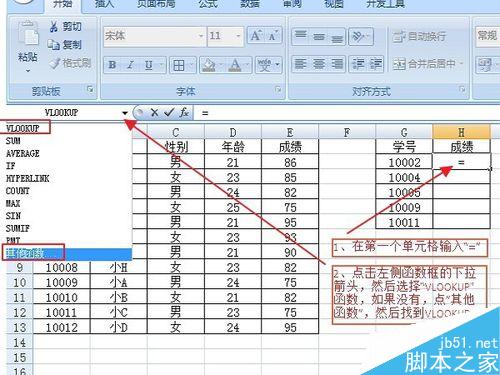This screenshot has height=375, width=500.
Task: Click the row 13 header
Action: click(19, 327)
